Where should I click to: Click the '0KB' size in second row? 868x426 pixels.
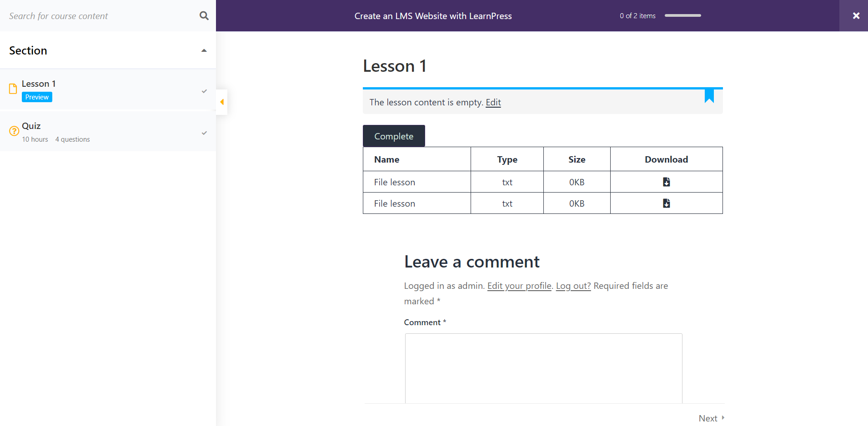click(577, 203)
